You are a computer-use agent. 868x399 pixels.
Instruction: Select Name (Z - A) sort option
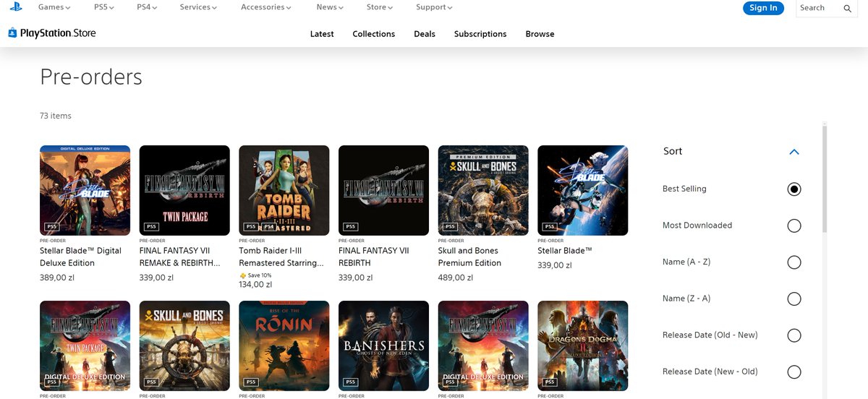[x=794, y=299]
